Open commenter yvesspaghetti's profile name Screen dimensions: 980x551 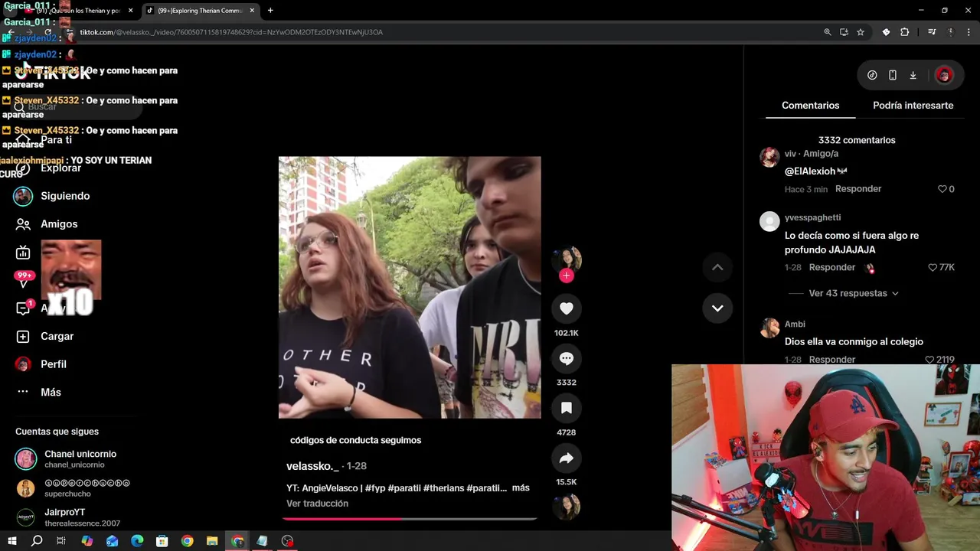[x=812, y=218]
